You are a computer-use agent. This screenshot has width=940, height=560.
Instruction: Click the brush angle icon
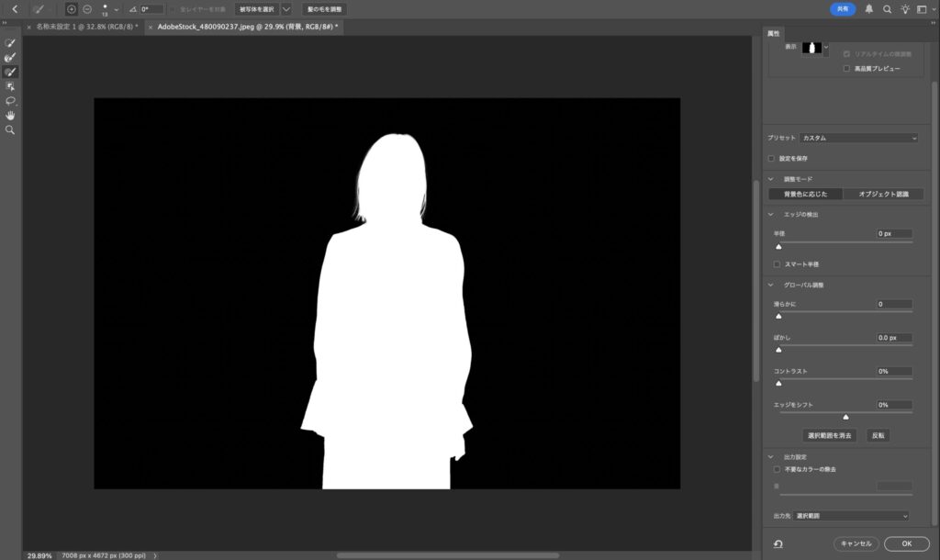133,9
